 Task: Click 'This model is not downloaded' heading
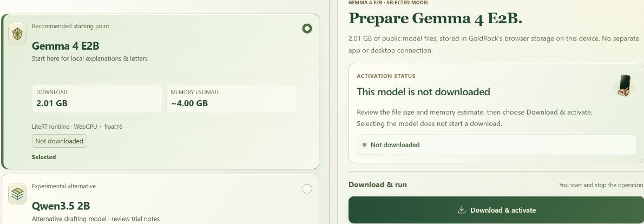click(423, 91)
